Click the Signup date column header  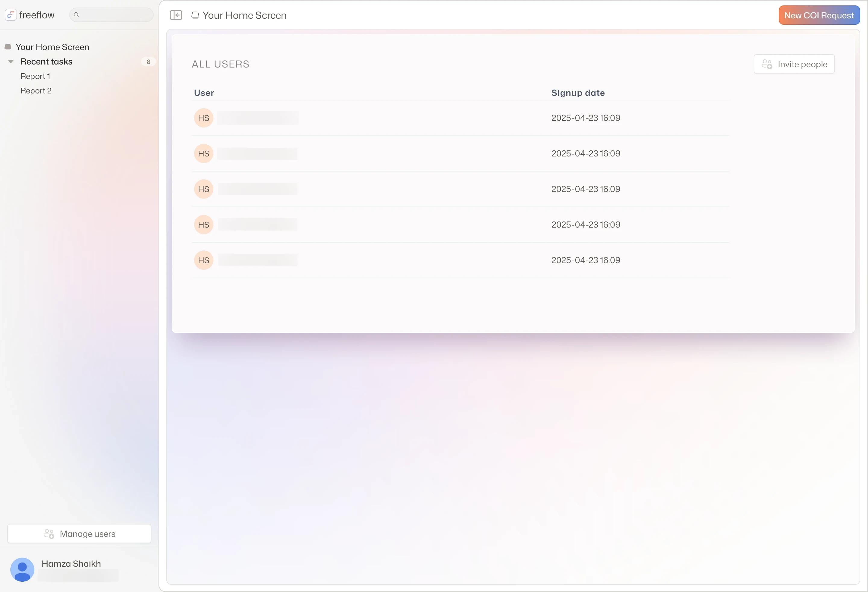point(578,93)
